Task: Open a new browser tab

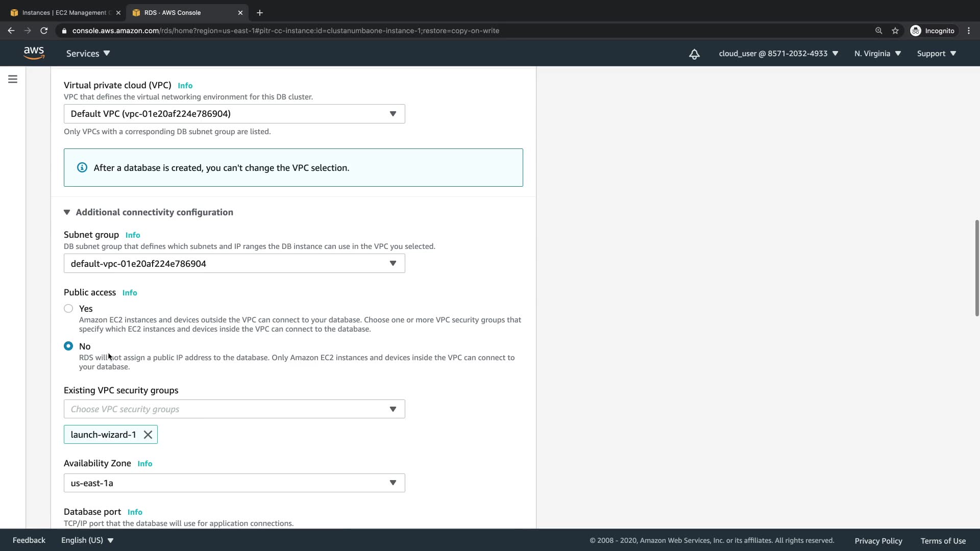Action: pos(260,13)
